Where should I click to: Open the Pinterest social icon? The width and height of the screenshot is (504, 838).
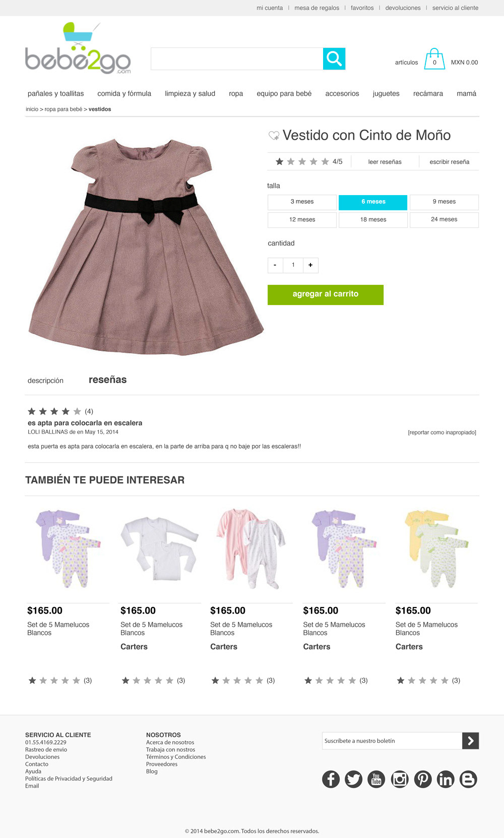(x=423, y=779)
